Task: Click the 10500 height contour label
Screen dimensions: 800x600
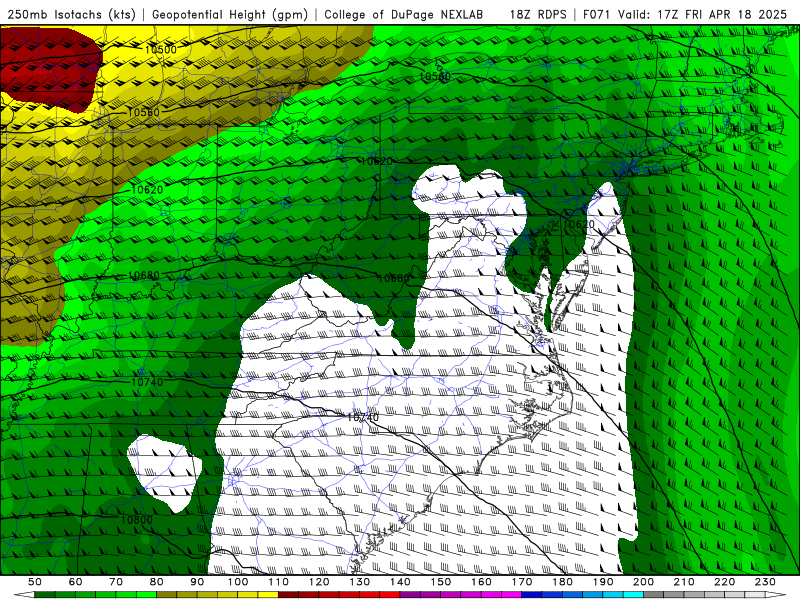Action: pyautogui.click(x=161, y=49)
